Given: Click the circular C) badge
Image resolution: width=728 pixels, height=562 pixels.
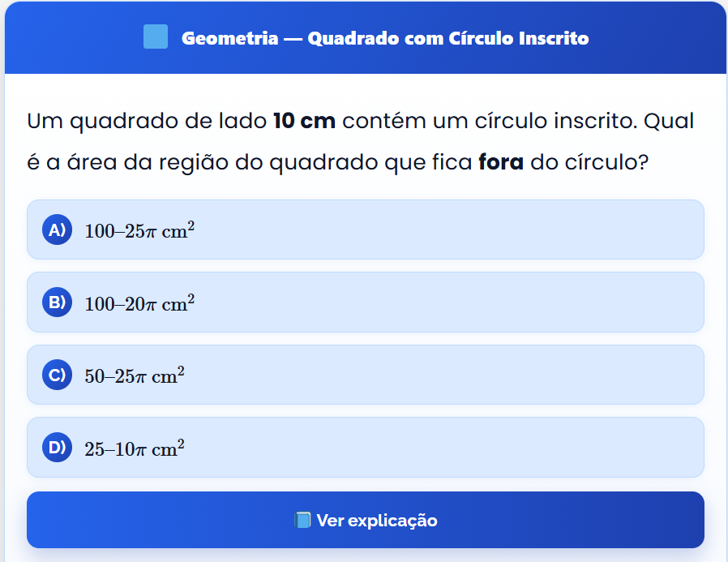Looking at the screenshot, I should pos(57,375).
